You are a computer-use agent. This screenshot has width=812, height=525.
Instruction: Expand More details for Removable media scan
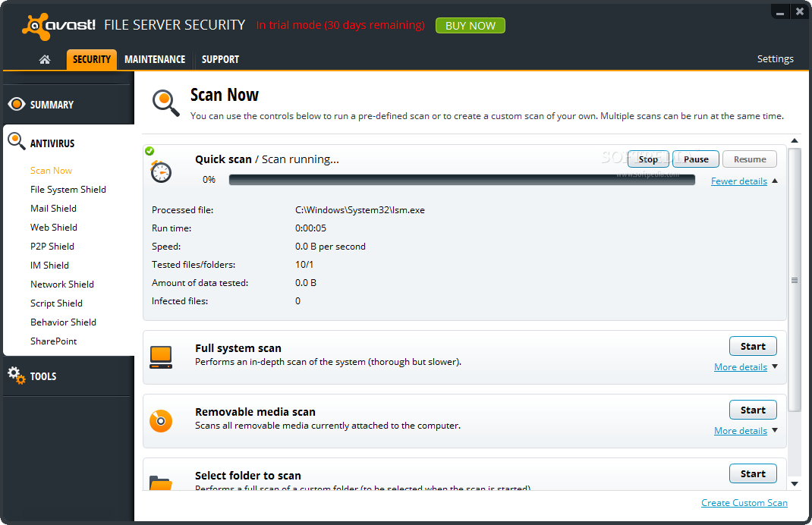pos(741,431)
